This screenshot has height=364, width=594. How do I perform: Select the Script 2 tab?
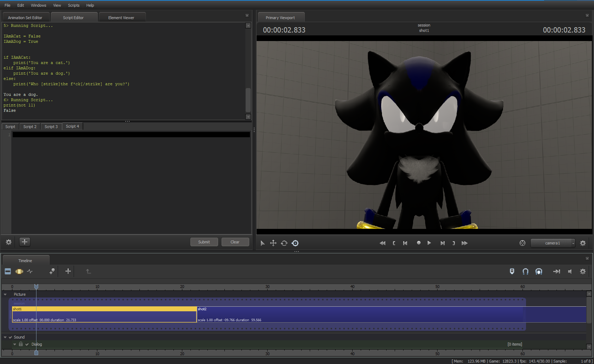pos(30,127)
